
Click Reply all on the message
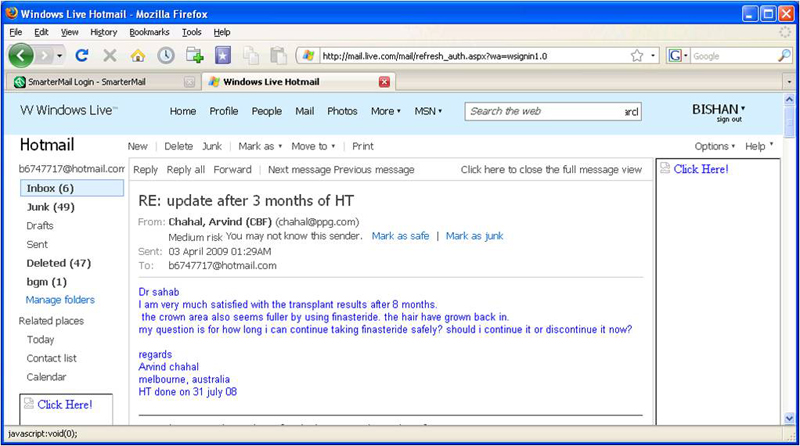(185, 170)
